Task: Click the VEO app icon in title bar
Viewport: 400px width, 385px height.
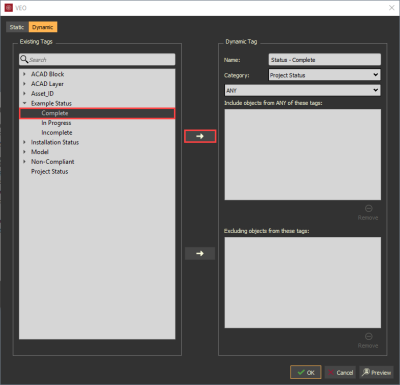Action: [x=9, y=8]
